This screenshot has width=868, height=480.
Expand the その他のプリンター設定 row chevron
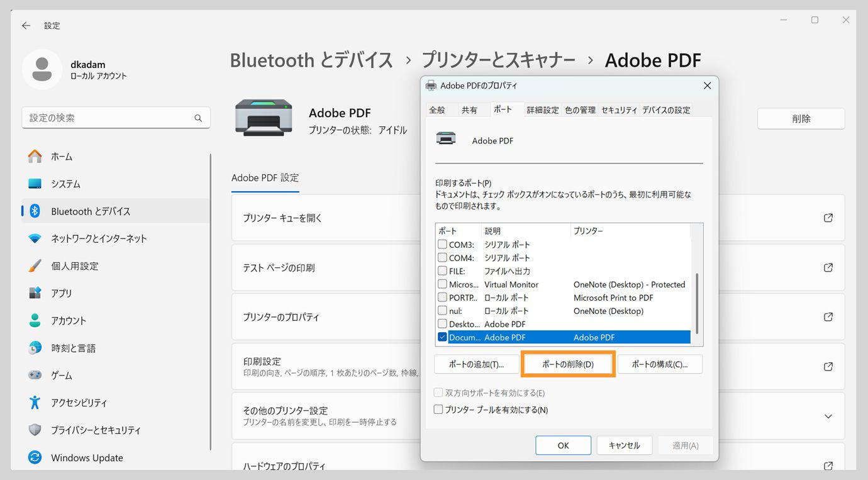click(x=829, y=416)
